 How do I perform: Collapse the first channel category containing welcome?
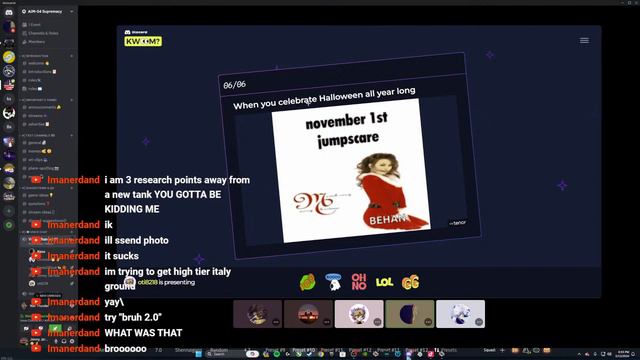[x=36, y=56]
